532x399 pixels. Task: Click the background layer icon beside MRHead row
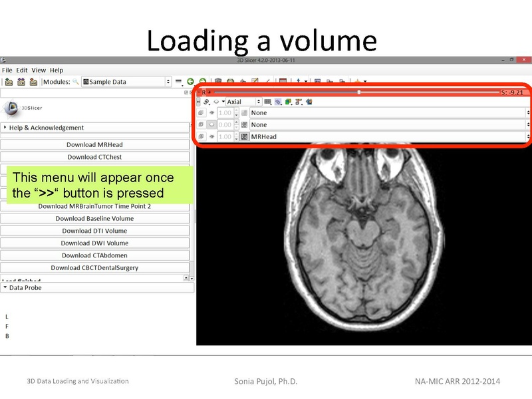201,137
